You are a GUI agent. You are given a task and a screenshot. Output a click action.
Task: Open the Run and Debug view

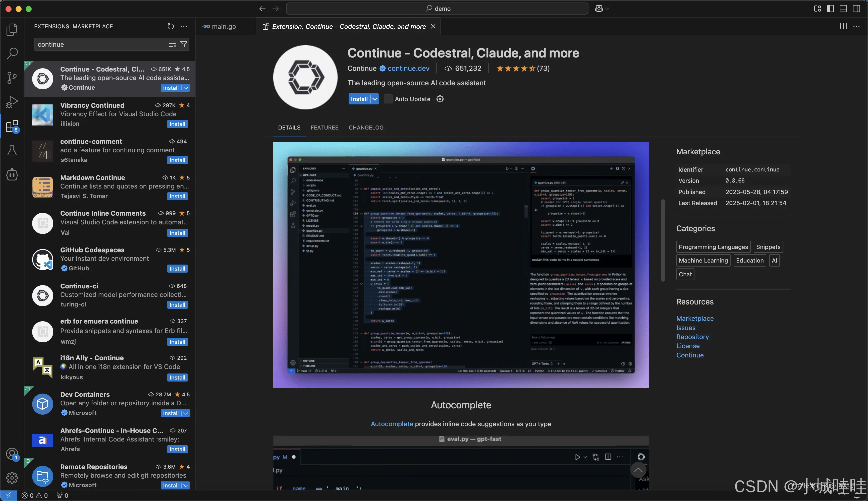pos(12,102)
